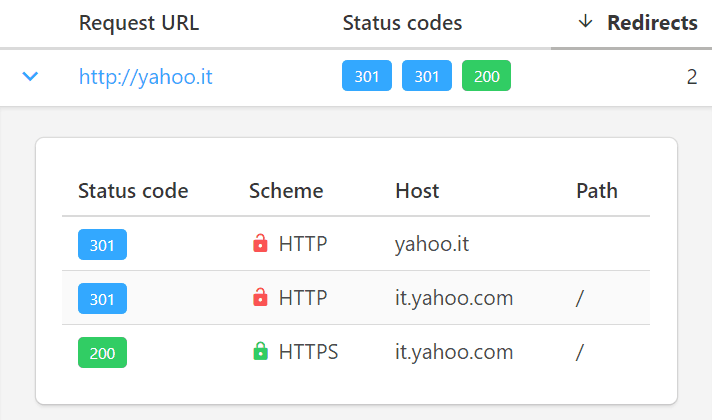712x420 pixels.
Task: Open the http://yahoo.it request URL link
Action: pyautogui.click(x=145, y=76)
